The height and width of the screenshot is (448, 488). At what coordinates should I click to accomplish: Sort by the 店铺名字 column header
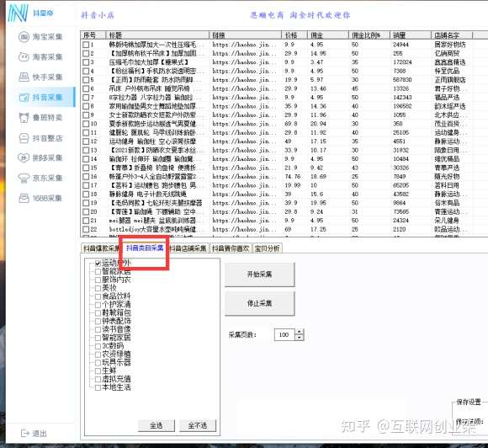(x=452, y=35)
